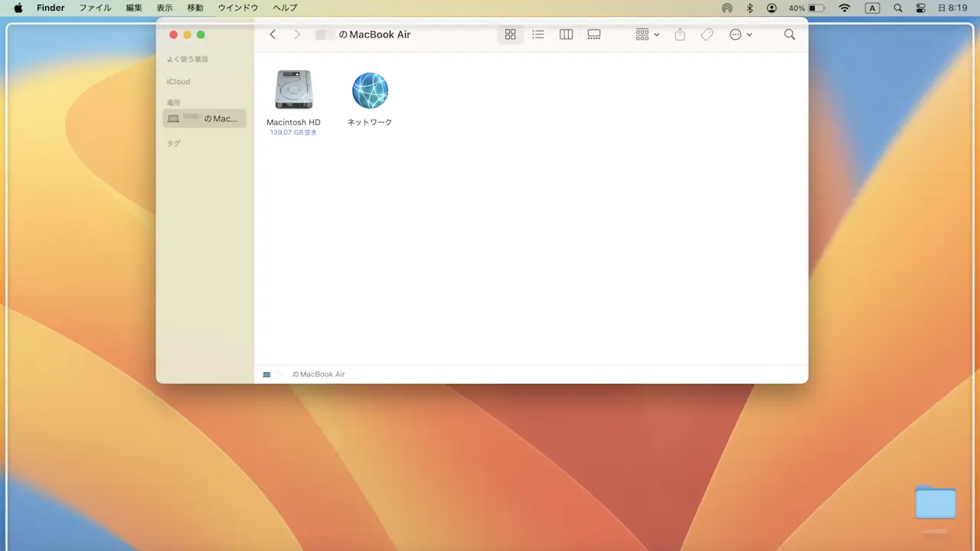Switch to list view in Finder

(538, 34)
